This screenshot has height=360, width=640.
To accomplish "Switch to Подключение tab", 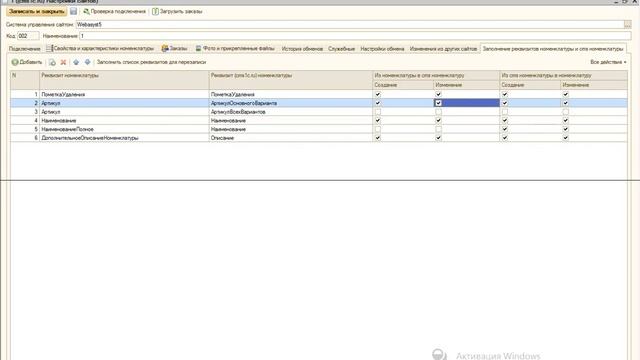I will 24,49.
